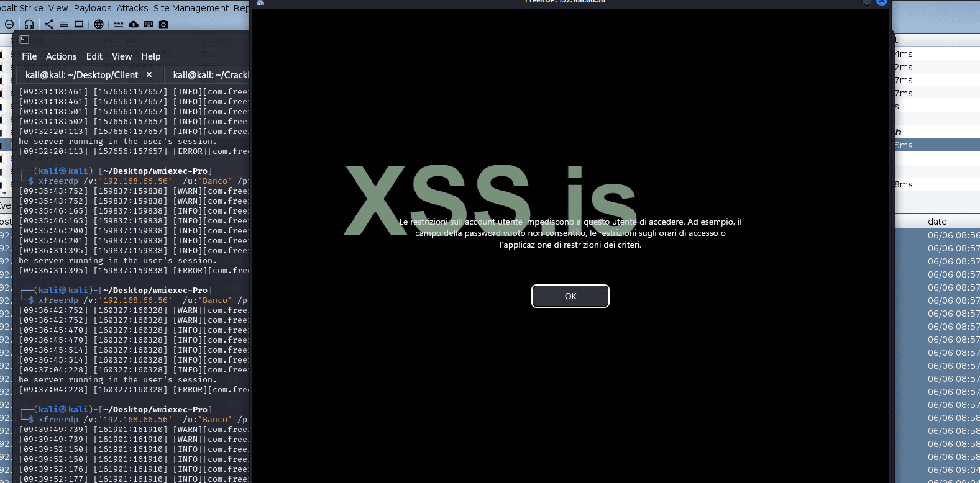Open Cobalt Strike listeners via headphones icon
This screenshot has width=980, height=483.
(x=29, y=24)
